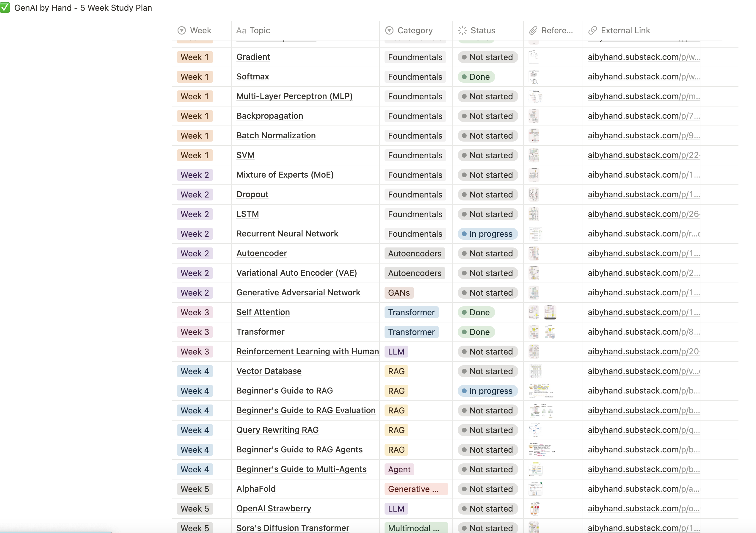Open the Week column header menu
Screen dimensions: 756x533
(202, 31)
